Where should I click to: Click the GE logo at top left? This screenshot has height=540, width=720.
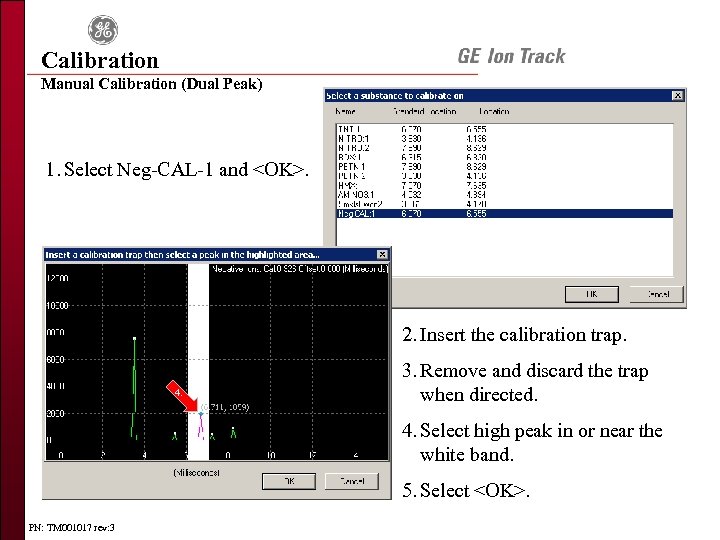[103, 30]
